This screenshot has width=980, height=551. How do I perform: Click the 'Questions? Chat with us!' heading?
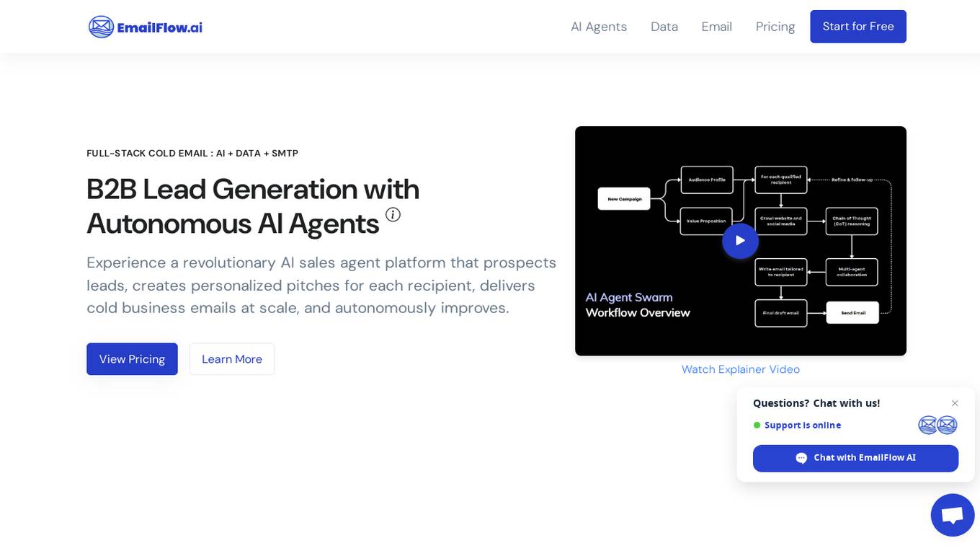click(x=816, y=403)
